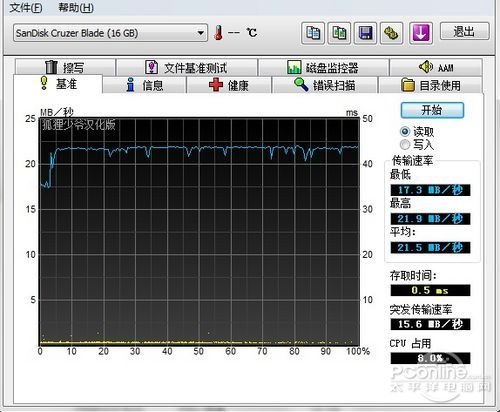Viewport: 500px width, 412px height.
Task: Switch to the 磁盘监控器 tab
Action: point(323,67)
